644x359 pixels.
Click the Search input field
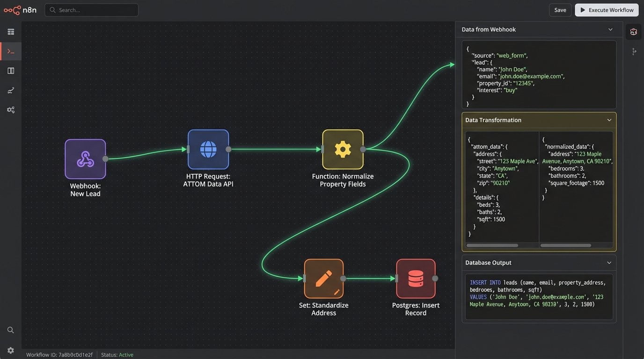(92, 10)
